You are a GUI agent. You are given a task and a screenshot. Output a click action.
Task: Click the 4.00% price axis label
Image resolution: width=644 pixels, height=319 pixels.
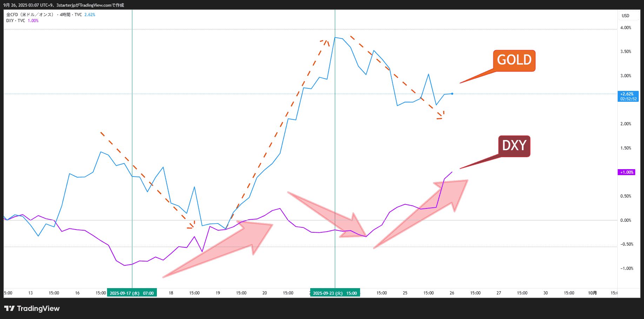click(x=625, y=28)
